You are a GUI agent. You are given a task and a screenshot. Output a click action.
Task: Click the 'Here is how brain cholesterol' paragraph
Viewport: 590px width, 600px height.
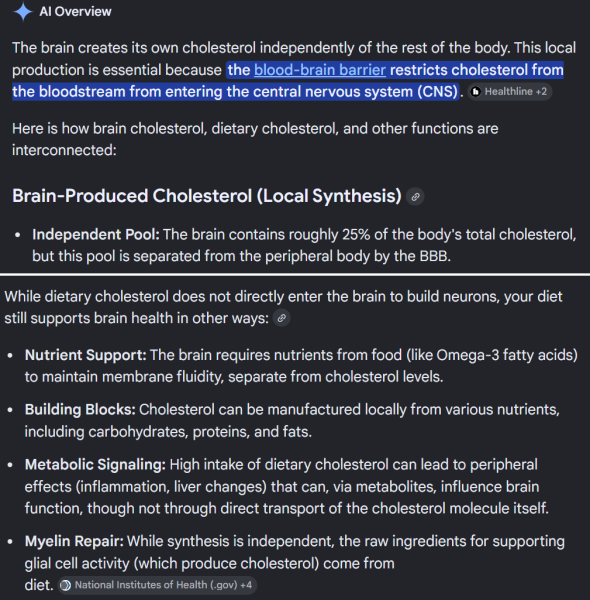coord(255,139)
